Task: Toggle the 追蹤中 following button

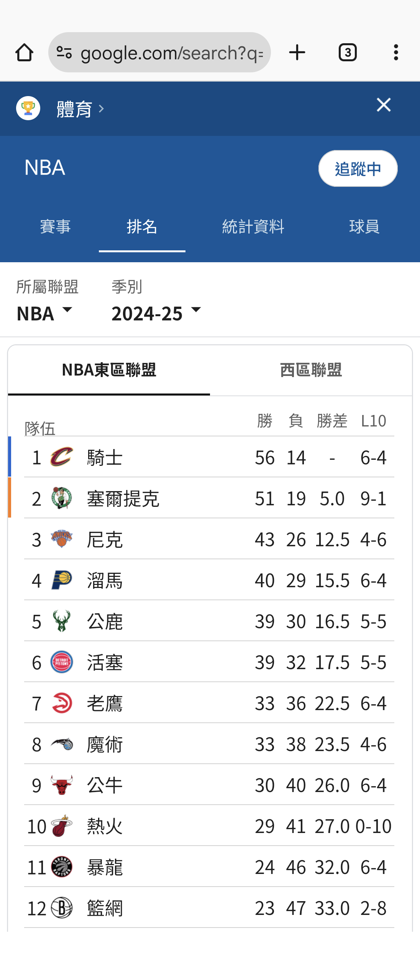Action: 358,168
